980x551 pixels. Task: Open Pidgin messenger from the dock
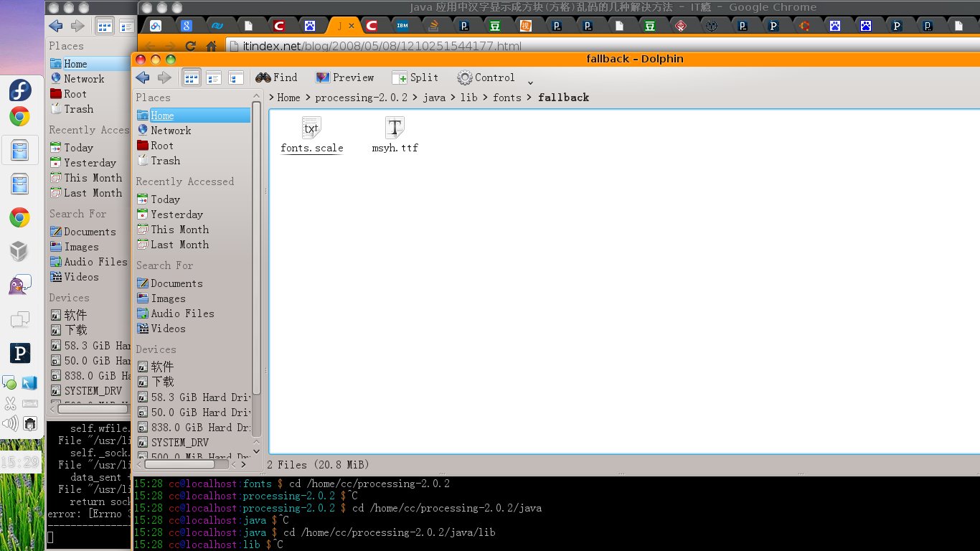click(19, 285)
